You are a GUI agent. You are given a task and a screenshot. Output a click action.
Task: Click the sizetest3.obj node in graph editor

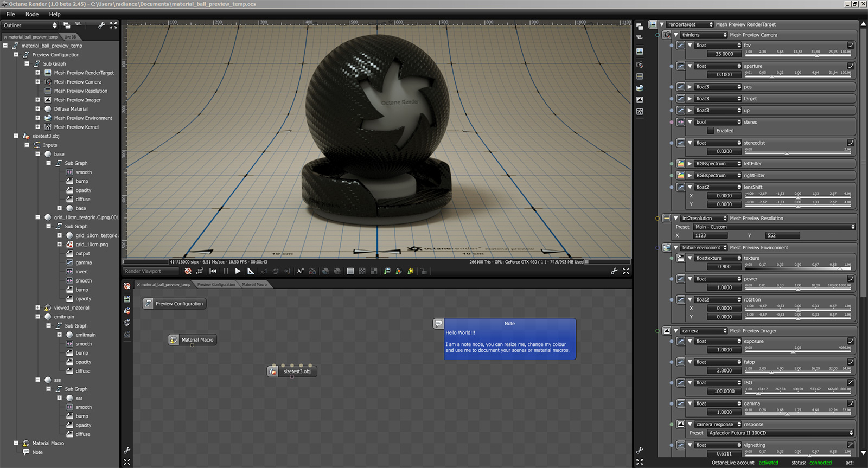click(292, 371)
